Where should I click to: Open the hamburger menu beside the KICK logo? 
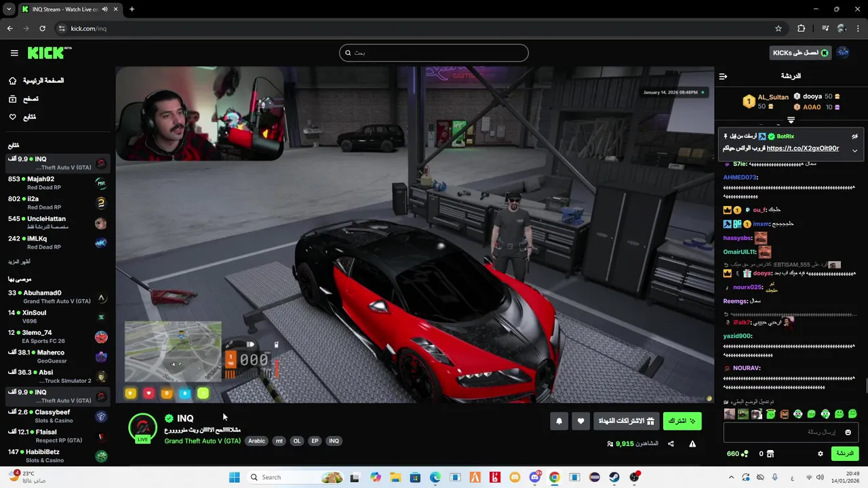click(x=14, y=53)
